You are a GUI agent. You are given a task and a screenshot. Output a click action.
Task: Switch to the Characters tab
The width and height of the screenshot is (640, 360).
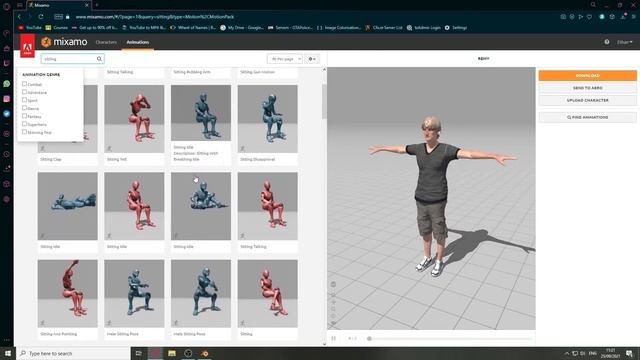[x=106, y=42]
